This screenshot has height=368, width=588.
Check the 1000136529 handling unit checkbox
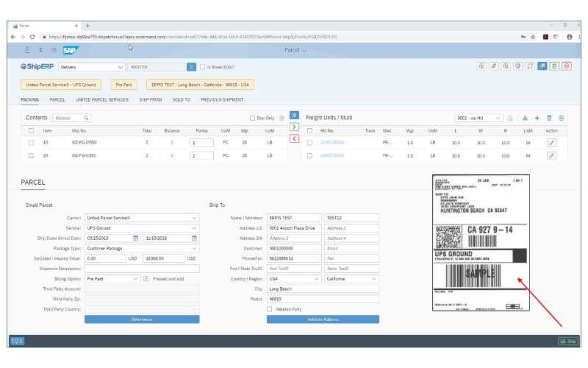309,155
